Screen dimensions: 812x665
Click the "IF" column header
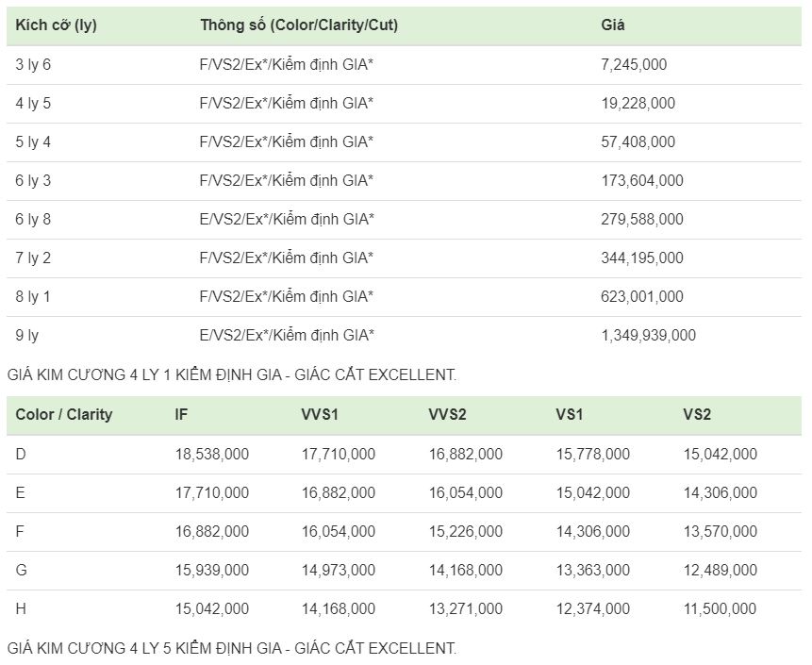click(x=181, y=414)
